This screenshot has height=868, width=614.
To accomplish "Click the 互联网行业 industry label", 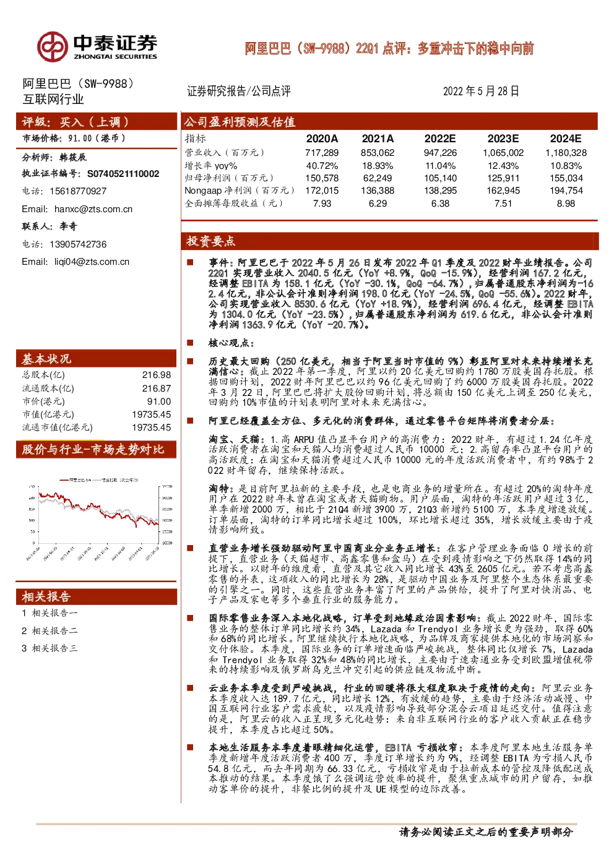I will [x=53, y=99].
